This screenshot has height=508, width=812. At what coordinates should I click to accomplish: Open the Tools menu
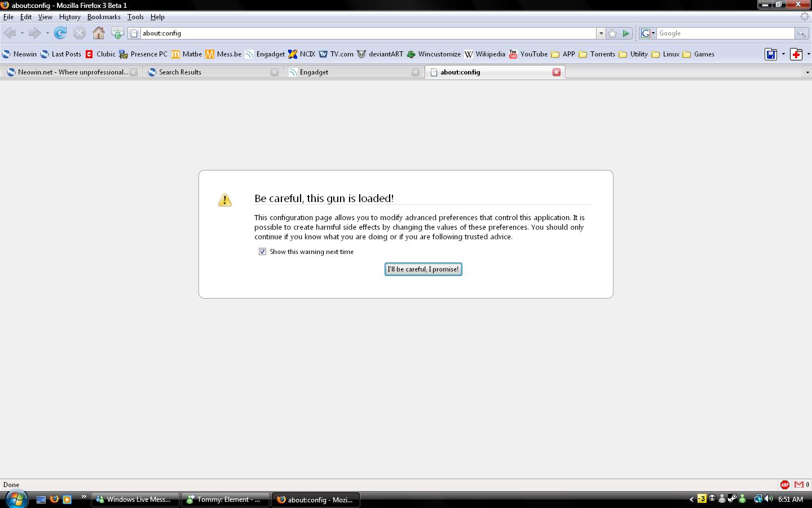tap(135, 17)
